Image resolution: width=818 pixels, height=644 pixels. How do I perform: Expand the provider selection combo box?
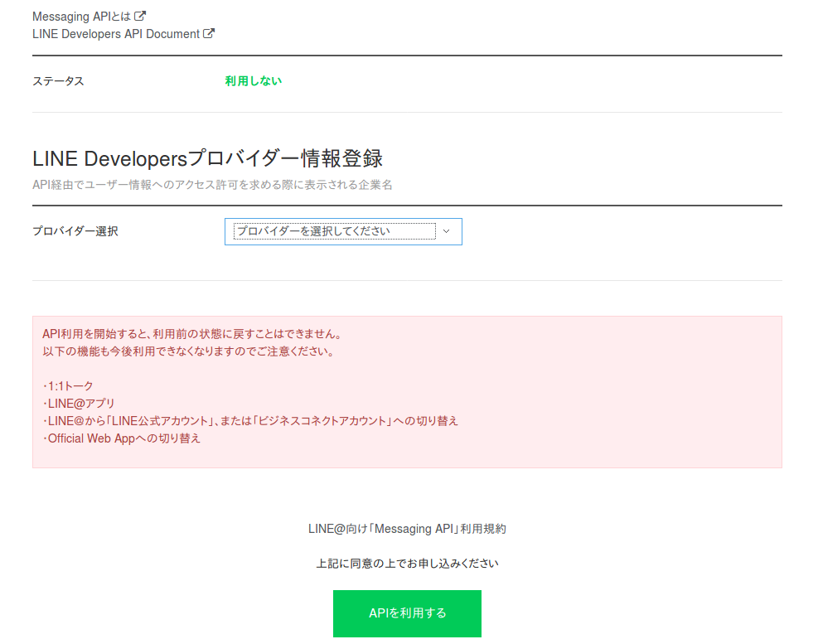[x=343, y=231]
